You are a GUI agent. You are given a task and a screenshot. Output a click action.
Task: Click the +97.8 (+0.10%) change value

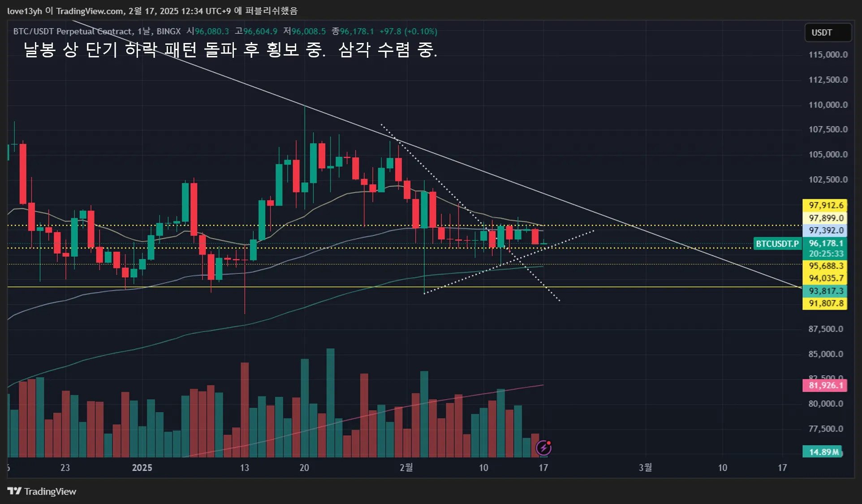408,31
